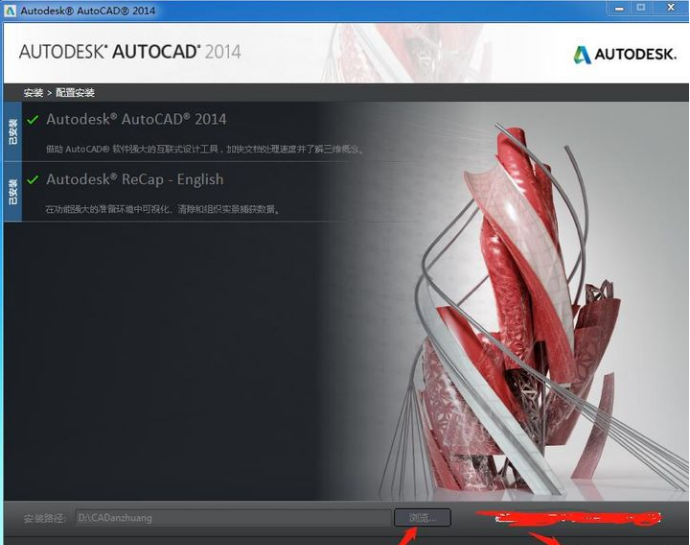Click the ReCap description text line
Screen dimensions: 690x545
163,209
